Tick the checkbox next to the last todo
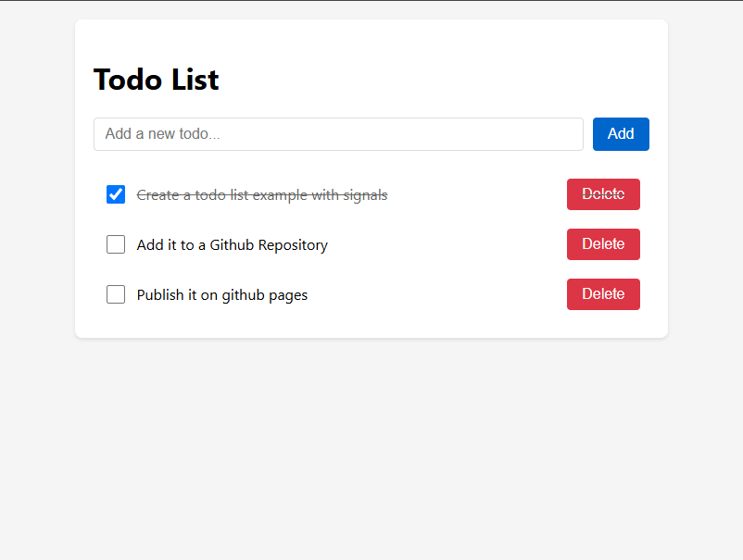743x560 pixels. pyautogui.click(x=115, y=294)
